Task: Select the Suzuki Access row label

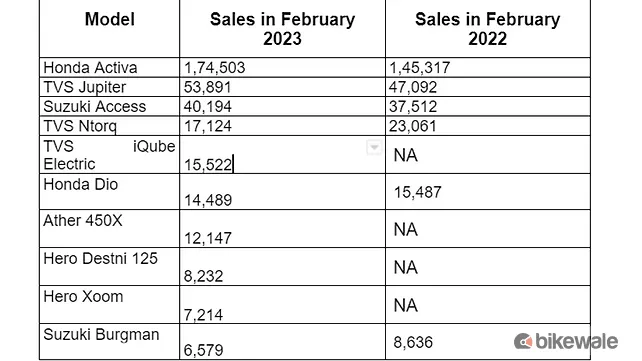Action: pos(109,106)
